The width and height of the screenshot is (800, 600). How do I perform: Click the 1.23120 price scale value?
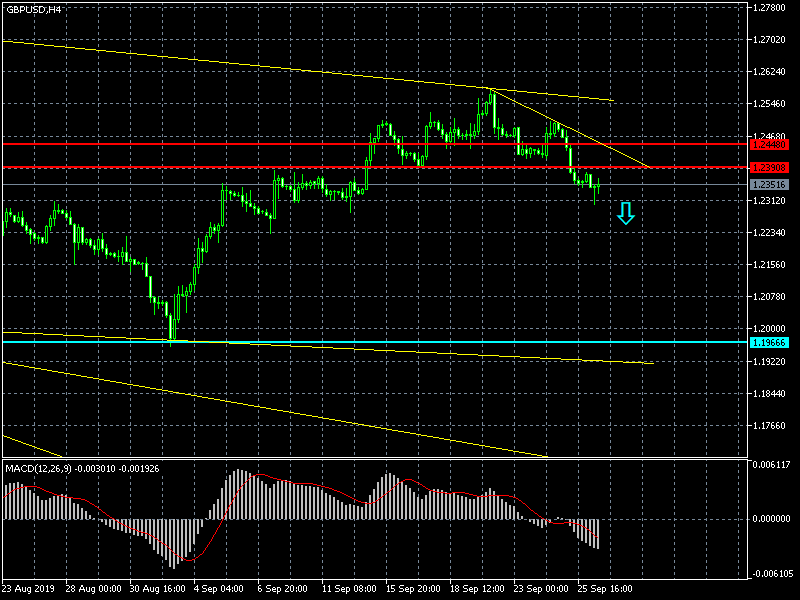point(769,201)
